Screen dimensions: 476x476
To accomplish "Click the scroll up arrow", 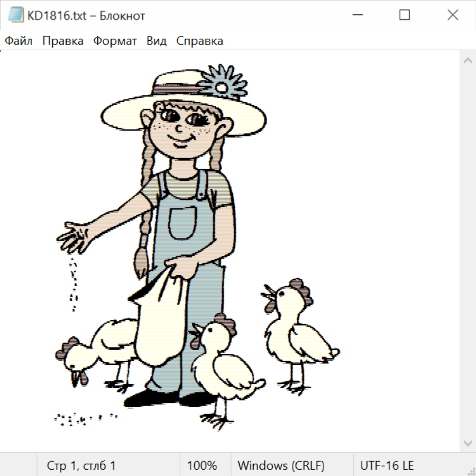I will click(468, 61).
